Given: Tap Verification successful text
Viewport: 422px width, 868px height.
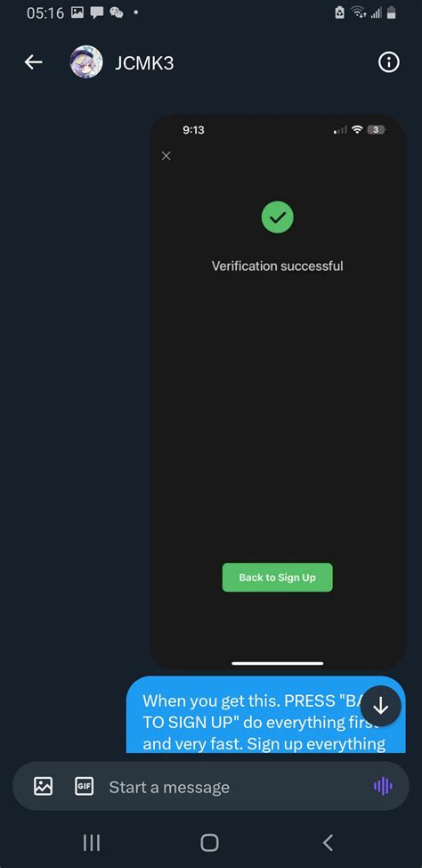Looking at the screenshot, I should [x=278, y=266].
